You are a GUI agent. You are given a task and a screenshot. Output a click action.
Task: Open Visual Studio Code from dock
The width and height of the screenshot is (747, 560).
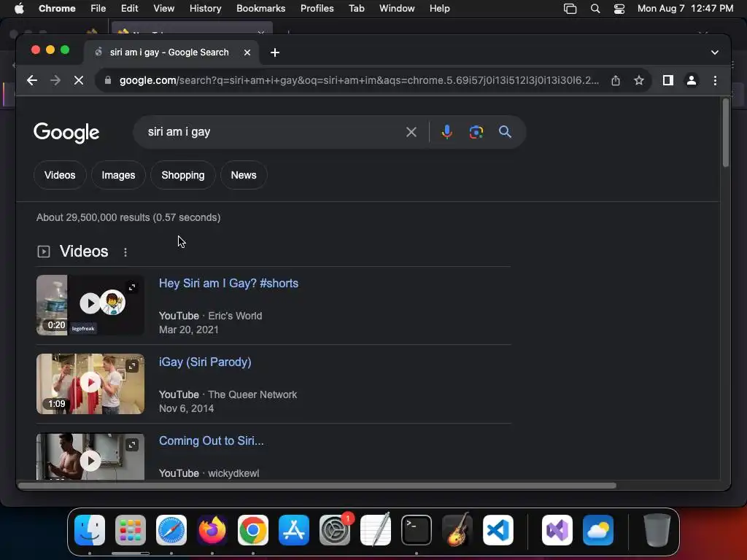(498, 530)
